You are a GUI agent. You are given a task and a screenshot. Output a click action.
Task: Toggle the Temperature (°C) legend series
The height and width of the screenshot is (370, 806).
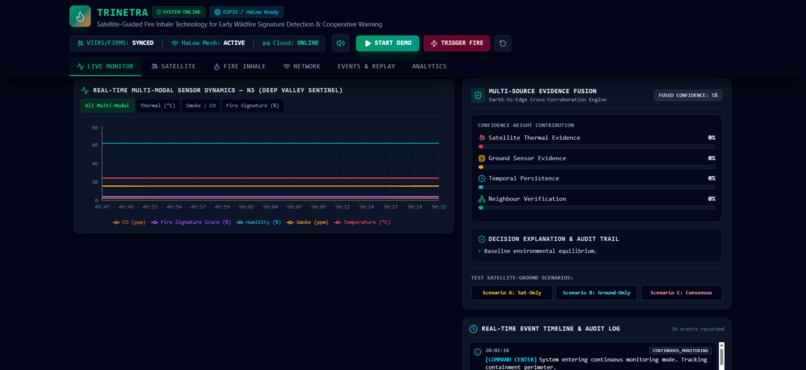[362, 223]
